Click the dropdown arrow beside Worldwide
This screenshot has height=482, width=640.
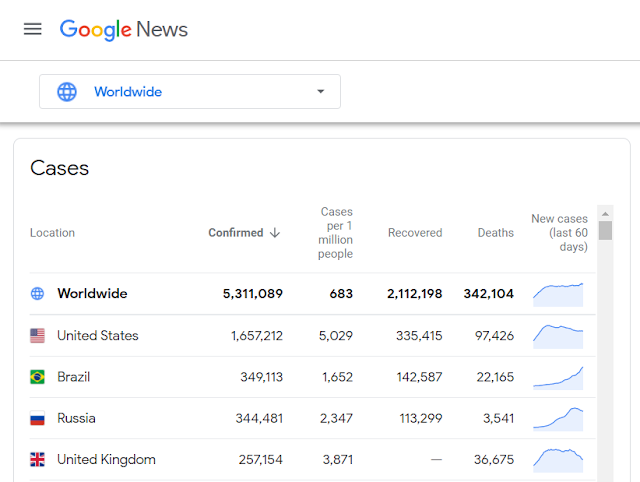(x=320, y=92)
